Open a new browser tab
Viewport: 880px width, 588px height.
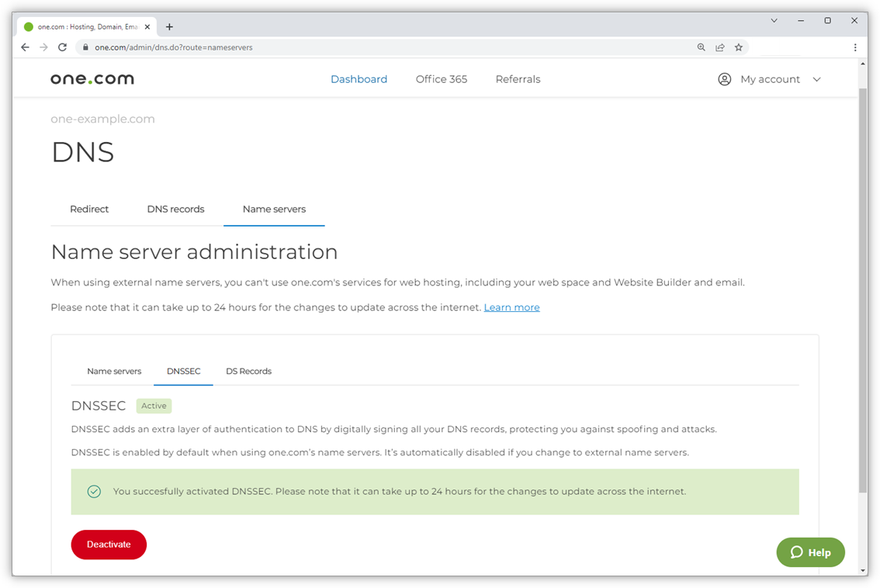point(169,26)
